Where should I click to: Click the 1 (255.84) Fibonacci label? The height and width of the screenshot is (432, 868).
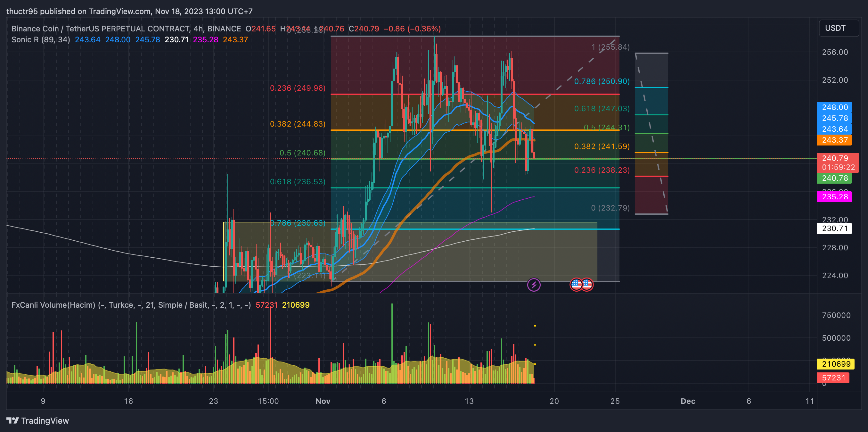pyautogui.click(x=610, y=47)
